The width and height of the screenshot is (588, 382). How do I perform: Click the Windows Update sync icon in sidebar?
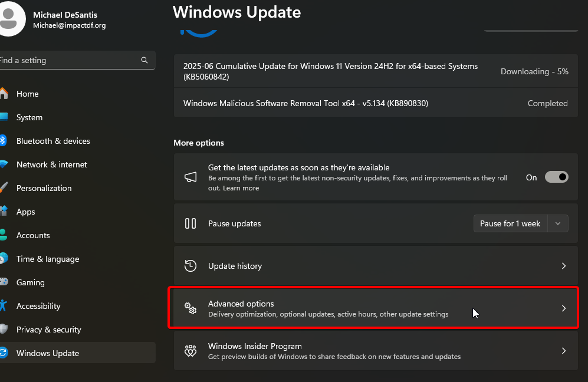click(4, 353)
